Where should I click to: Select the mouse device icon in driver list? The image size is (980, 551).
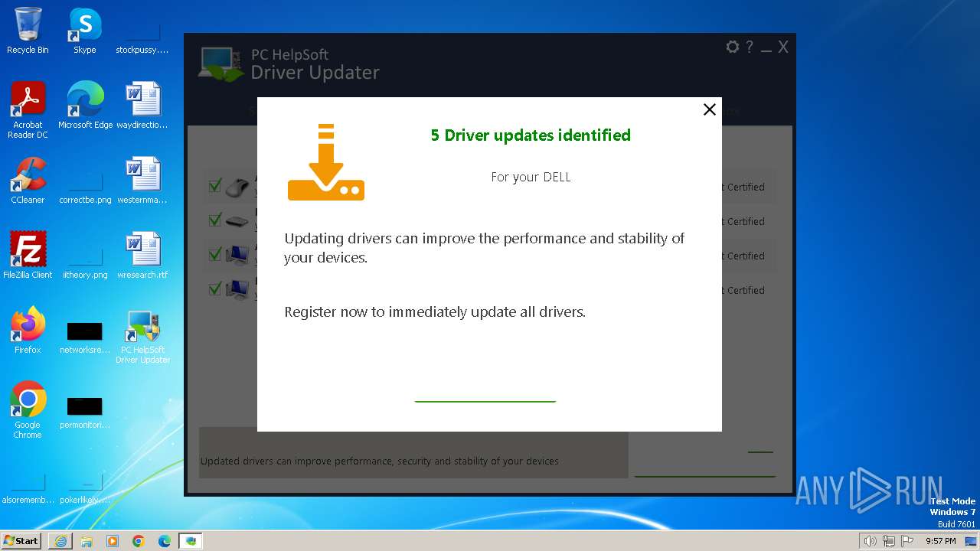[237, 187]
